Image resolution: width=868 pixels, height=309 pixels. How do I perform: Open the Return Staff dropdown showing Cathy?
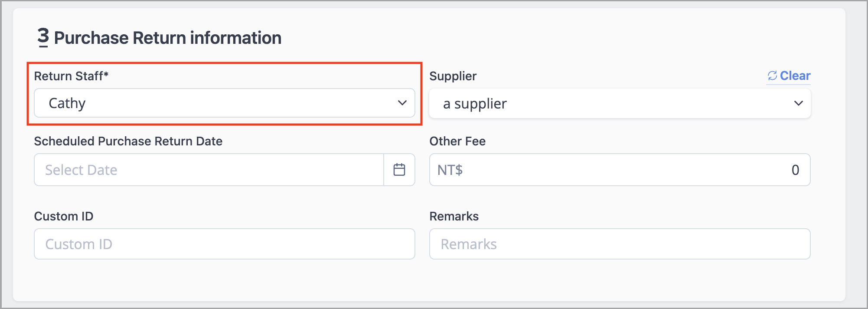[225, 103]
